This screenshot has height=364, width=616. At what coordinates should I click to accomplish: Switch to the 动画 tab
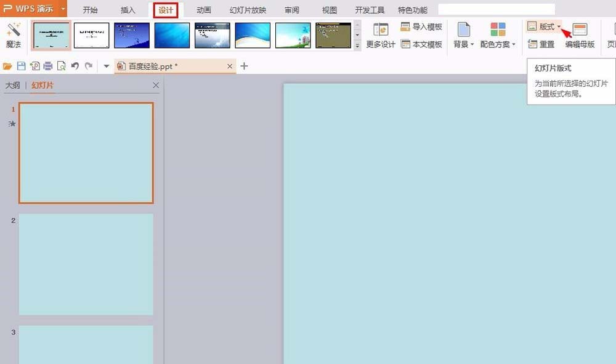point(203,10)
